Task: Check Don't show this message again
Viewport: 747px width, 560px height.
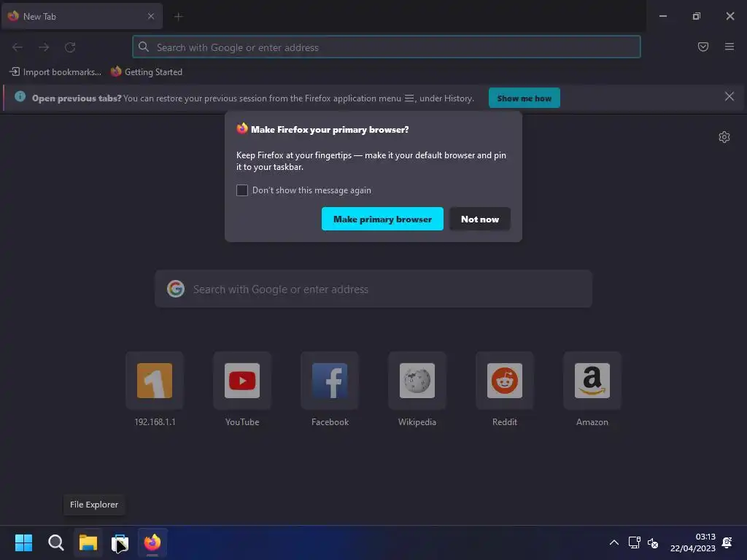Action: coord(242,190)
